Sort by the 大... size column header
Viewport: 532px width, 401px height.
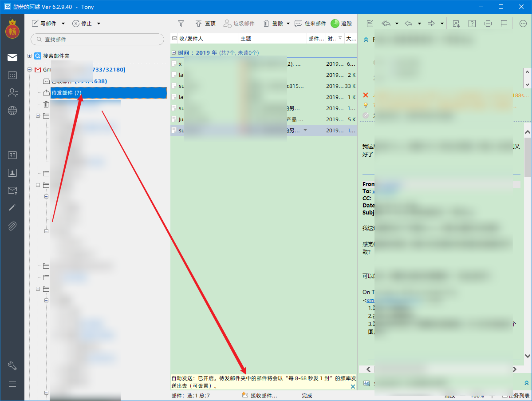point(351,39)
